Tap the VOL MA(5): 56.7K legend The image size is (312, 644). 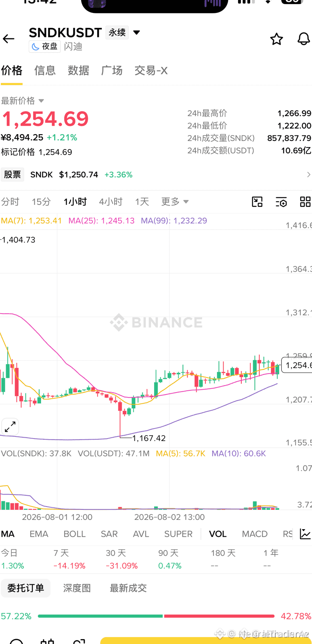[180, 453]
